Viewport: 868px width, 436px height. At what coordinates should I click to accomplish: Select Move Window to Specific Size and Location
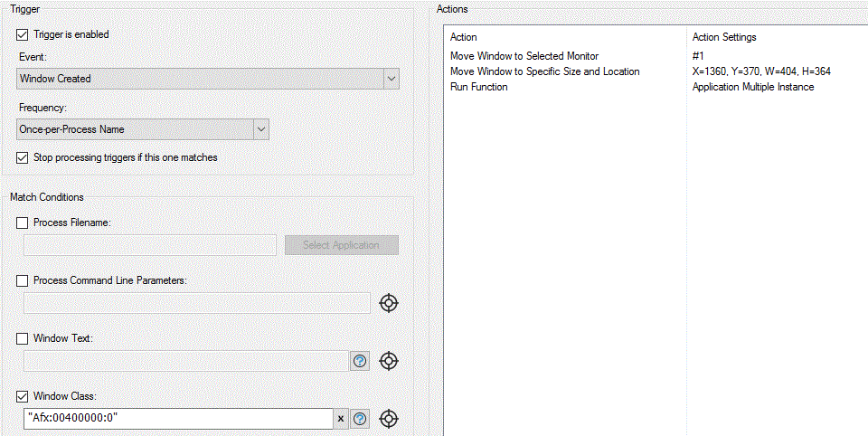point(544,71)
